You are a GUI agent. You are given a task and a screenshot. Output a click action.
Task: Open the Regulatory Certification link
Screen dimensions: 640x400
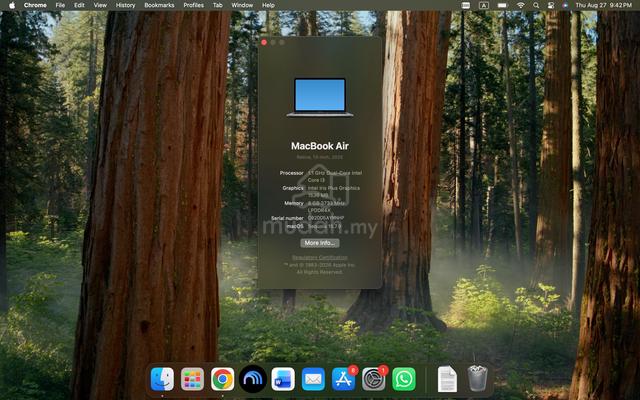[320, 258]
